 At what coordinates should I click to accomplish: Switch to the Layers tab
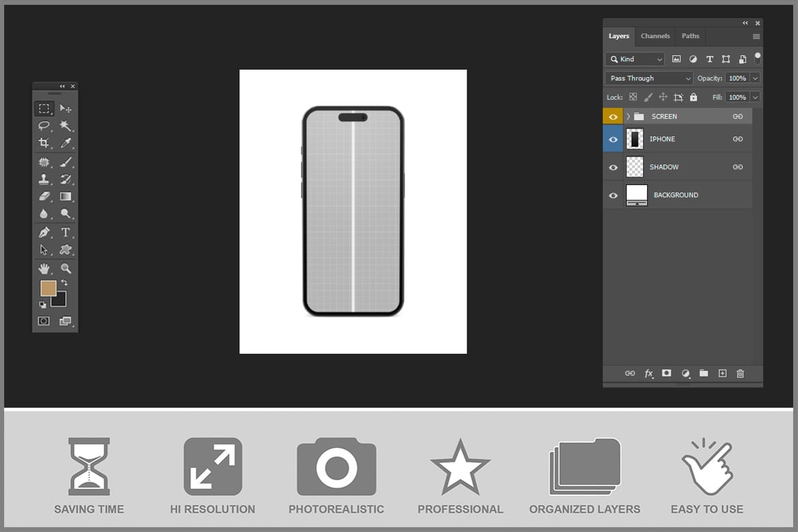click(619, 36)
